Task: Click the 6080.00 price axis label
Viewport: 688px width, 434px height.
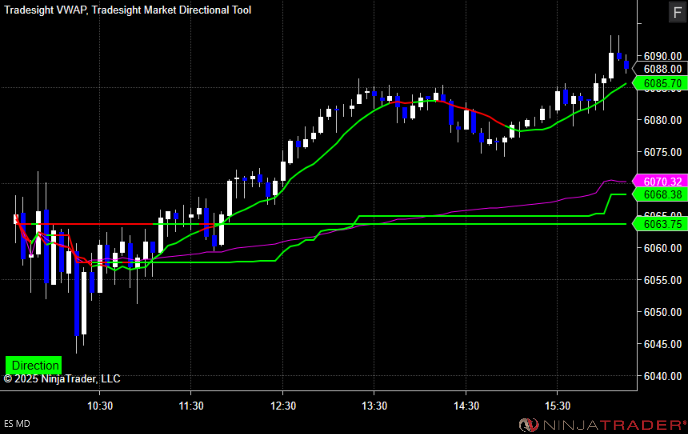Action: click(663, 120)
